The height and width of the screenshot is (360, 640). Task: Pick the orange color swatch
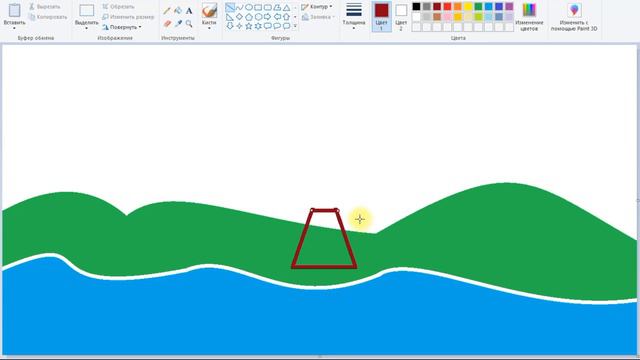(x=458, y=7)
